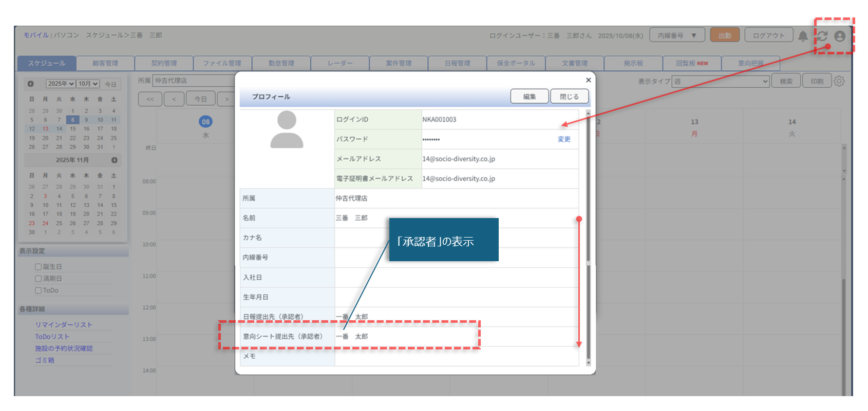Open the 内線番号 dropdown
The height and width of the screenshot is (411, 868).
tap(676, 35)
